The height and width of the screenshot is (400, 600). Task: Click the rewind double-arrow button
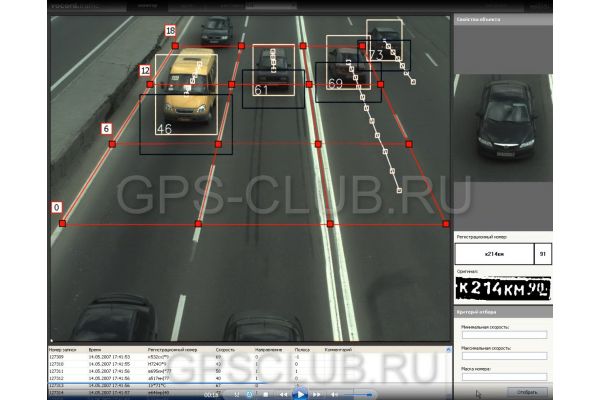[283, 394]
